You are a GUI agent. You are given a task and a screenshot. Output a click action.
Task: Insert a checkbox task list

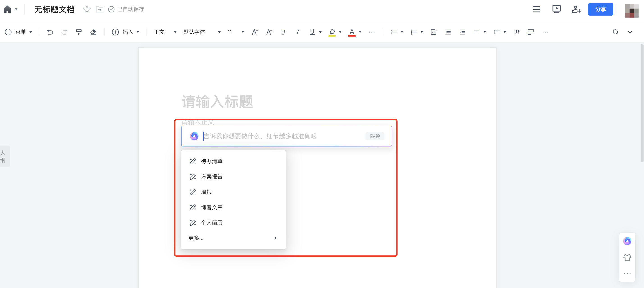click(434, 32)
